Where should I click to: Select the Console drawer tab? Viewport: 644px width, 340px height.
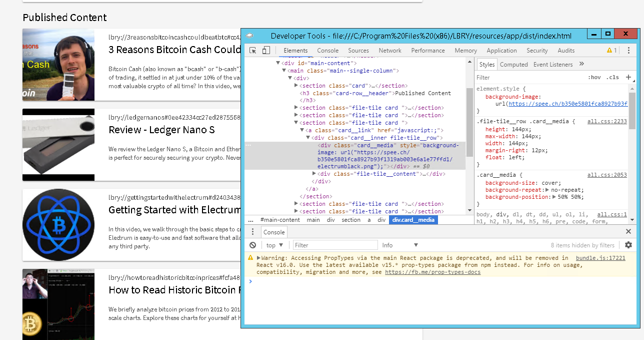[x=274, y=232]
